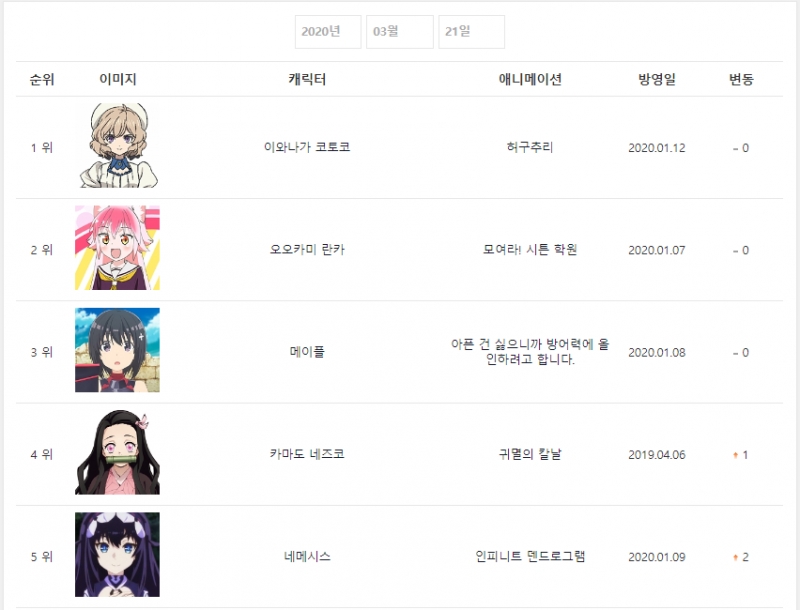Select the 카마도 네즈코 name text

pyautogui.click(x=307, y=454)
